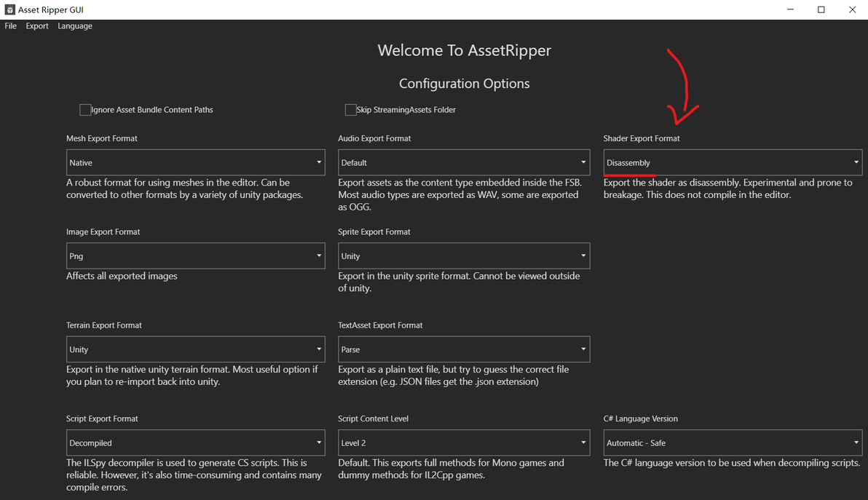Open the File menu
This screenshot has height=500, width=868.
point(11,26)
